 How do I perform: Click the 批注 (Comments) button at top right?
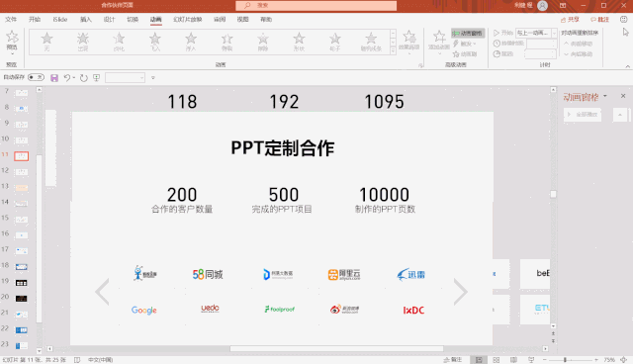(x=600, y=20)
